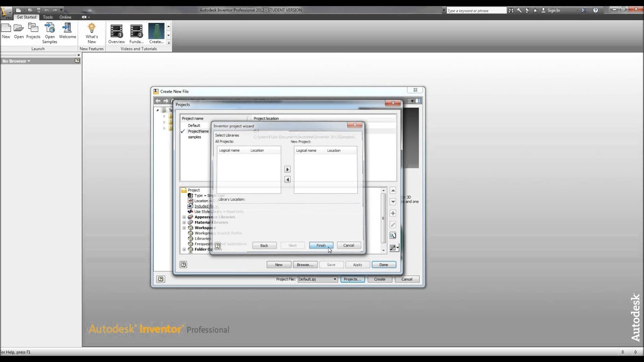
Task: Click the project tree vertical scrollbar
Action: click(383, 219)
